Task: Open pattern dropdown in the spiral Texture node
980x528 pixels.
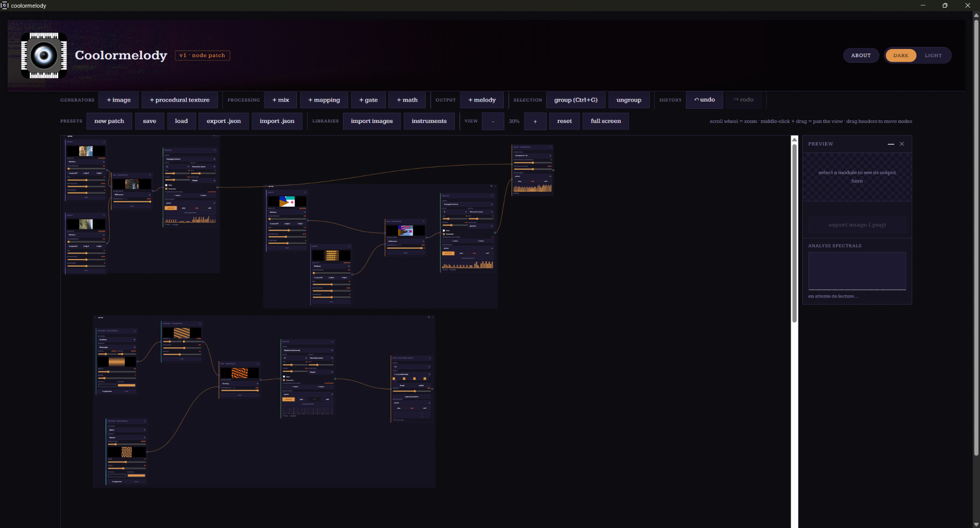Action: pos(127,430)
